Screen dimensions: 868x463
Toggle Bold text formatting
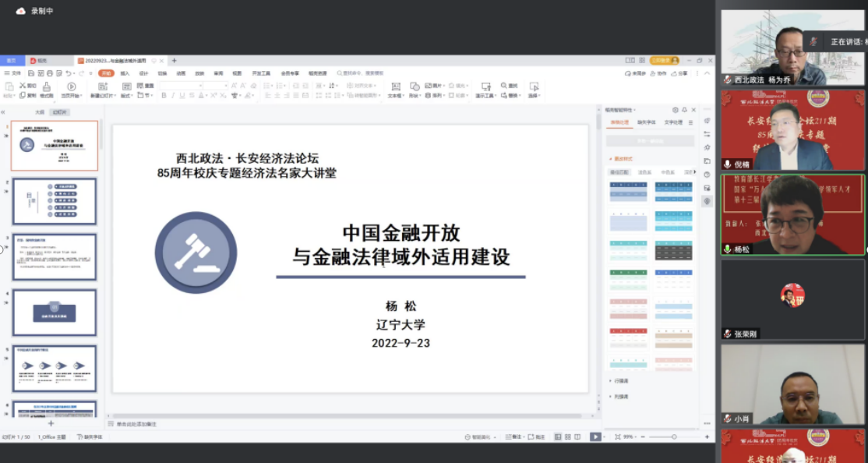coord(164,96)
